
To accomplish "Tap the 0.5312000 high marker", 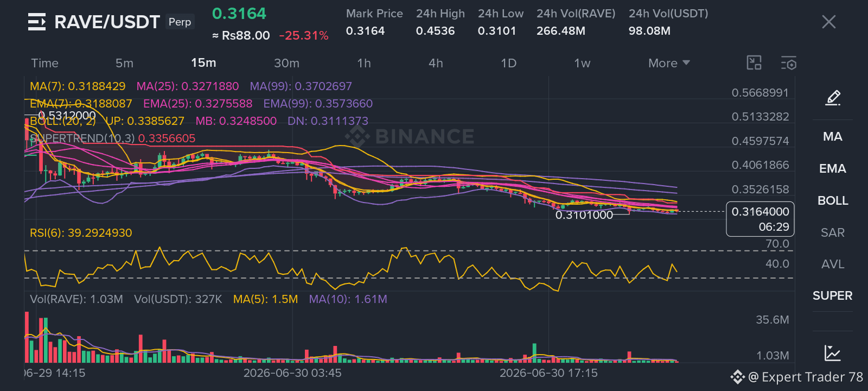I will click(x=67, y=115).
